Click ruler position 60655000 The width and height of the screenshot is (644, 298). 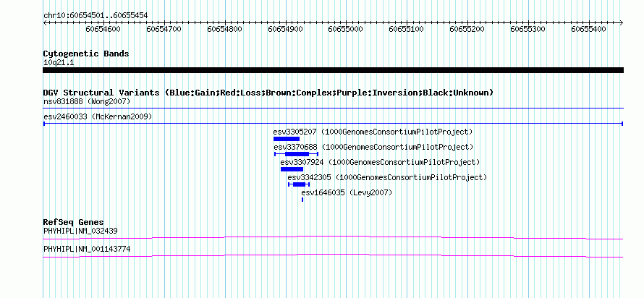coord(346,29)
